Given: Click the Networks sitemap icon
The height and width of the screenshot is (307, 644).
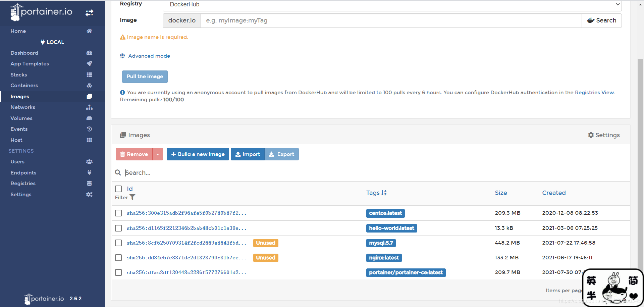Looking at the screenshot, I should [x=89, y=107].
